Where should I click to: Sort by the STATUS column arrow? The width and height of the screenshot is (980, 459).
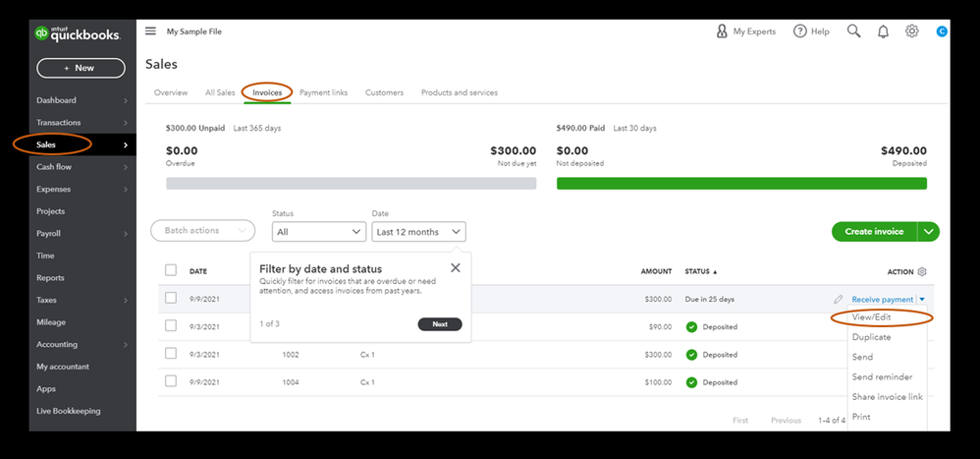(715, 272)
